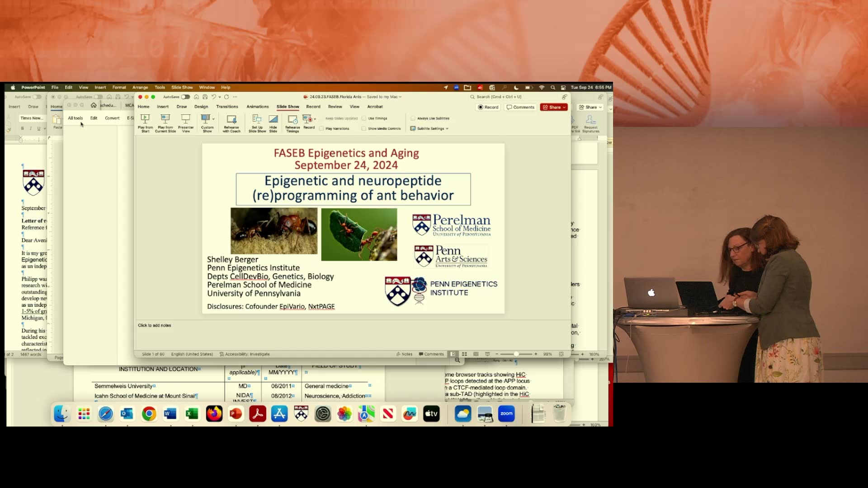Screen dimensions: 868x488
Task: Open the Record ribbon dropdown arrow
Action: point(315,119)
